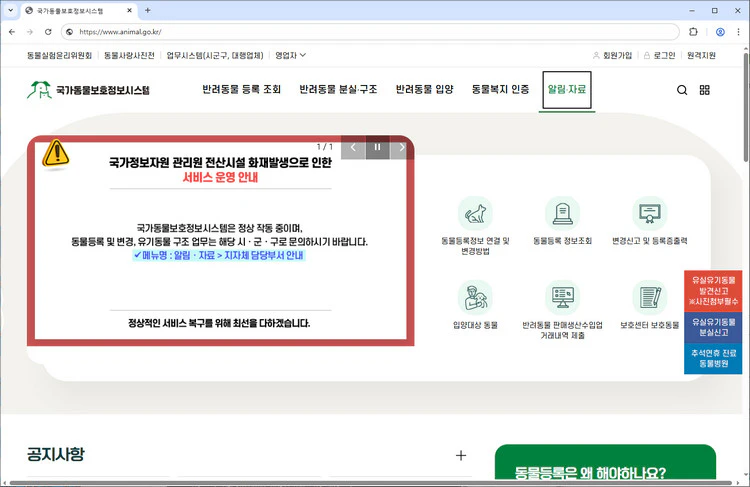This screenshot has height=487, width=750.
Task: Open the Chrome profile avatar icon
Action: click(x=720, y=32)
